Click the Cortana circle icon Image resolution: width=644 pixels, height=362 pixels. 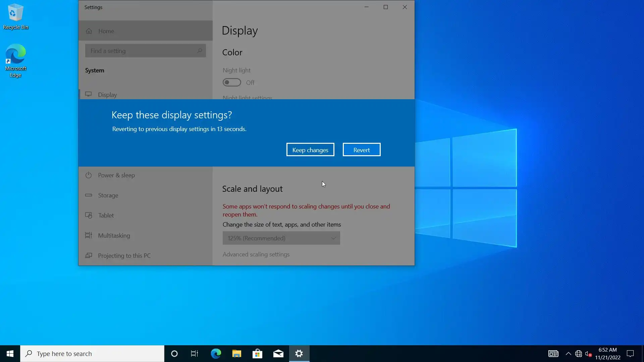coord(174,354)
